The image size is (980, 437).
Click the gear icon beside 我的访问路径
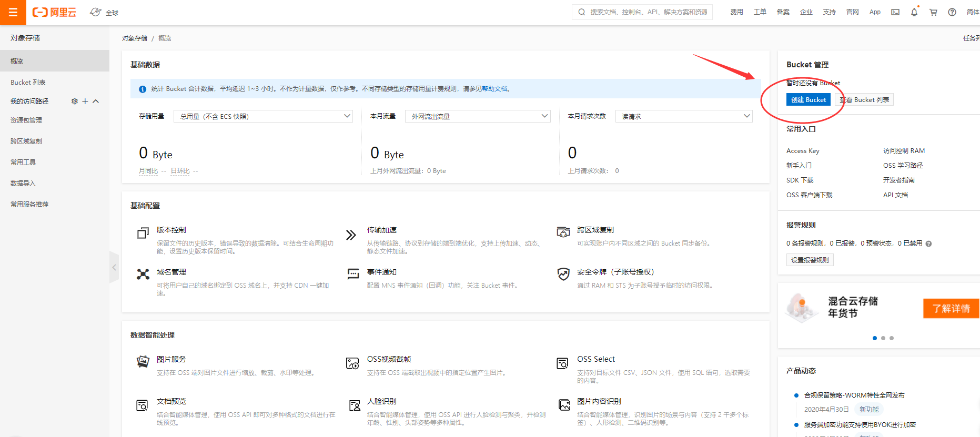tap(74, 101)
